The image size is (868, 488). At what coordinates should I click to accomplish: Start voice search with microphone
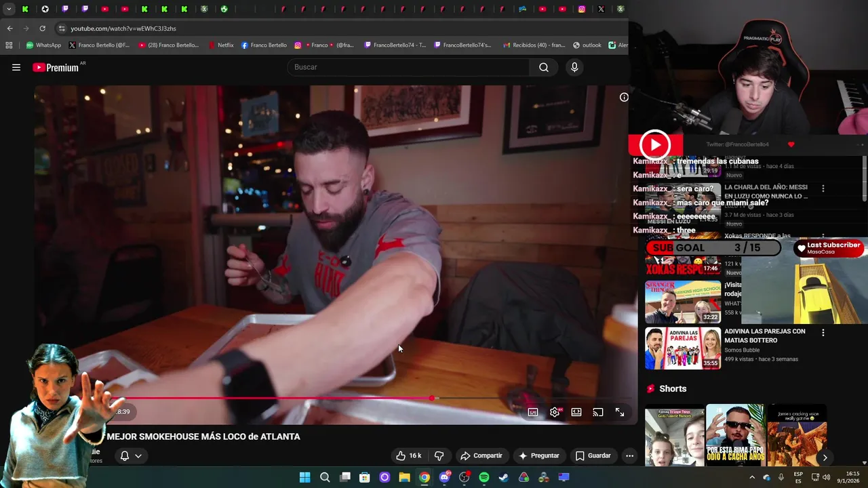574,67
